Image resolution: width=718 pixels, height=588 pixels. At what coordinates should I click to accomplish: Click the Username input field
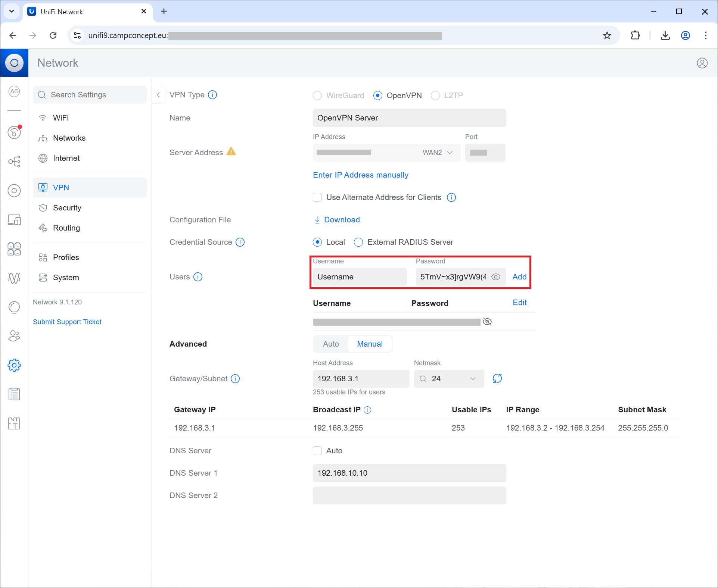360,277
